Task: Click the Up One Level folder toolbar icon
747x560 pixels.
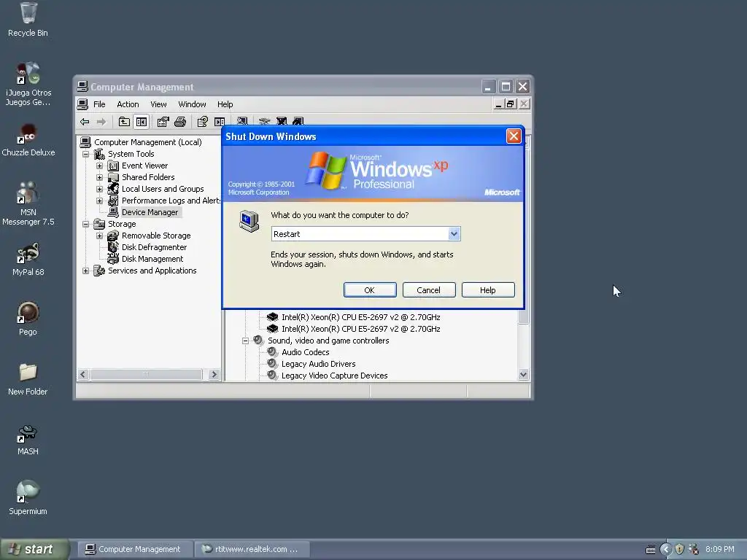Action: point(124,122)
